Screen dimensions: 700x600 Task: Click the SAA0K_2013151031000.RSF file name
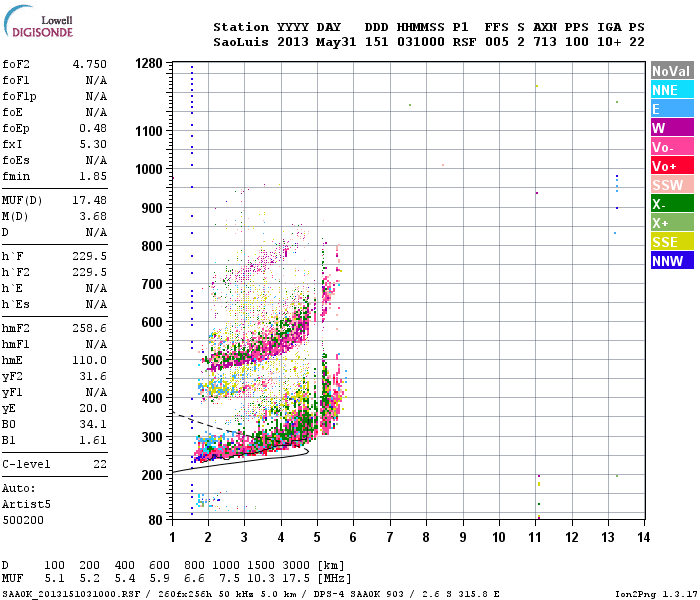click(71, 594)
